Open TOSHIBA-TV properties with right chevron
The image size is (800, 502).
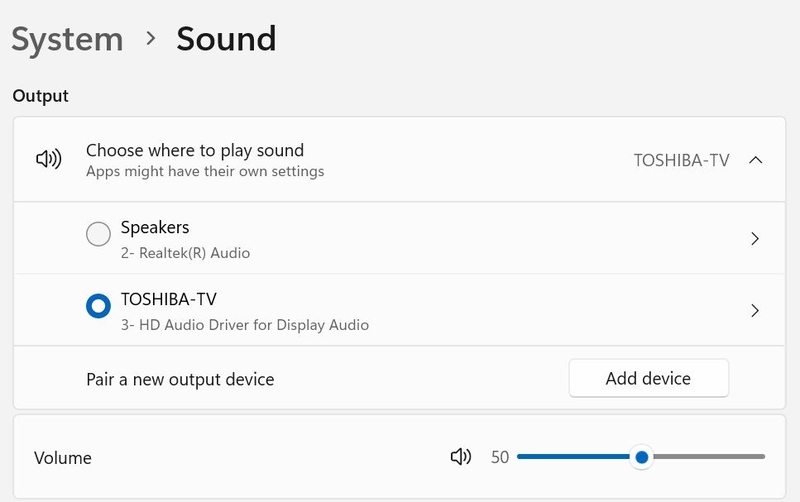coord(755,310)
